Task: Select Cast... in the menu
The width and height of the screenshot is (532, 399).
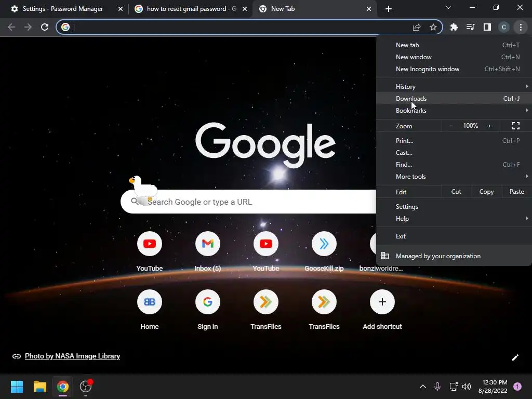Action: pyautogui.click(x=454, y=153)
